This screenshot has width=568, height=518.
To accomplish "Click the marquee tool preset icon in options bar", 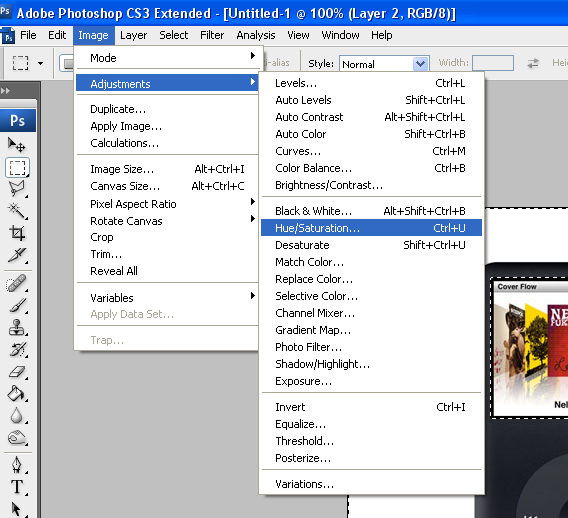I will click(x=20, y=63).
